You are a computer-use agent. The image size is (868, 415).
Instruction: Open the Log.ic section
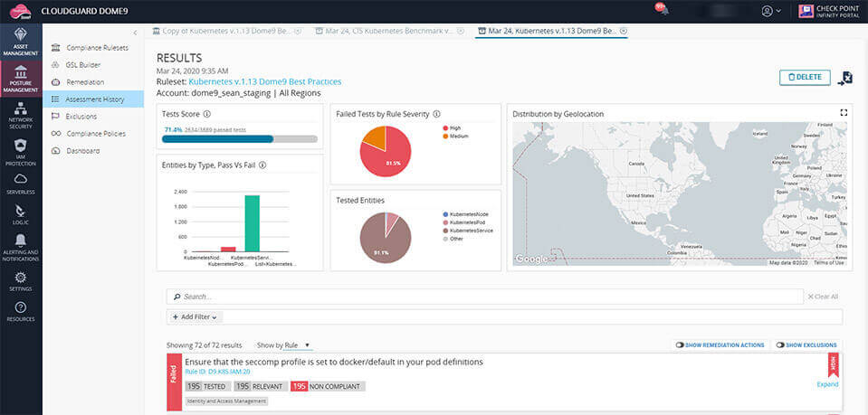[x=21, y=215]
